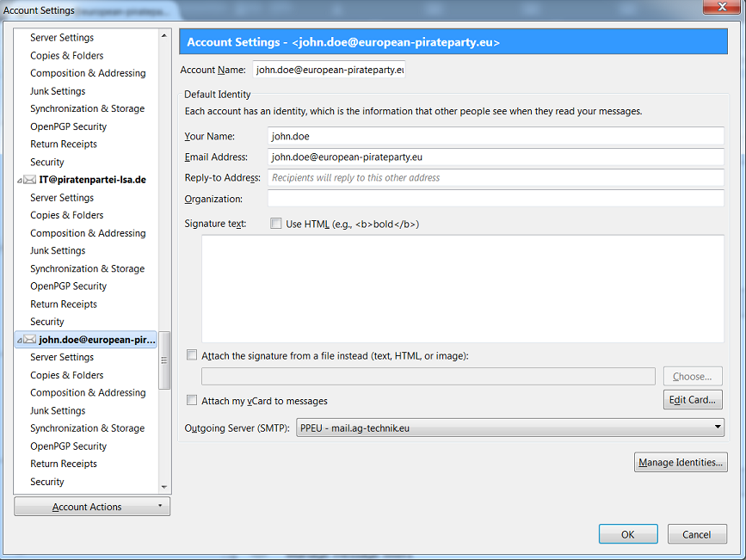Click the scroll-down arrow in the account list
The height and width of the screenshot is (560, 746).
coord(164,486)
